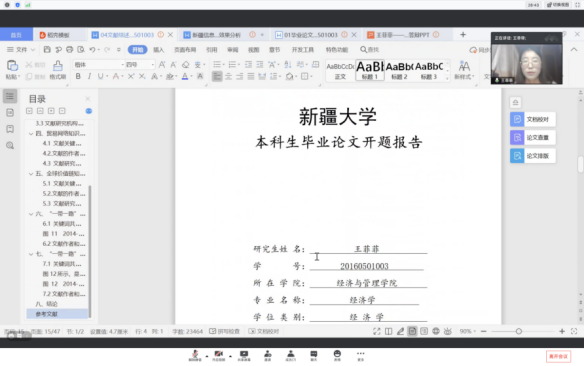Switch to the 插入 ribbon tab
Screen dimensions: 585x366
click(159, 50)
